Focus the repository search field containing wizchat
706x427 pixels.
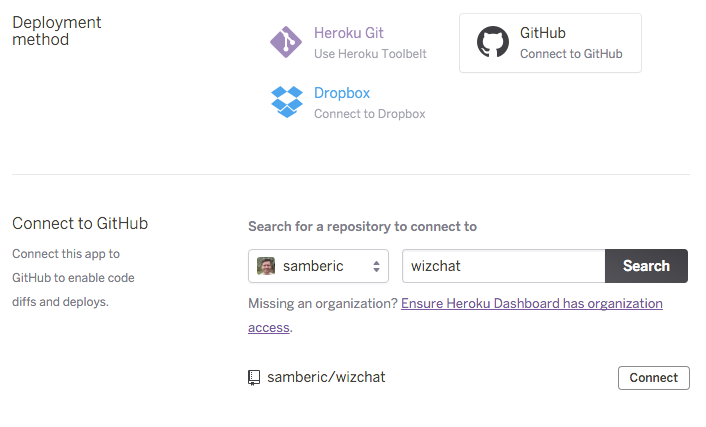click(x=503, y=266)
